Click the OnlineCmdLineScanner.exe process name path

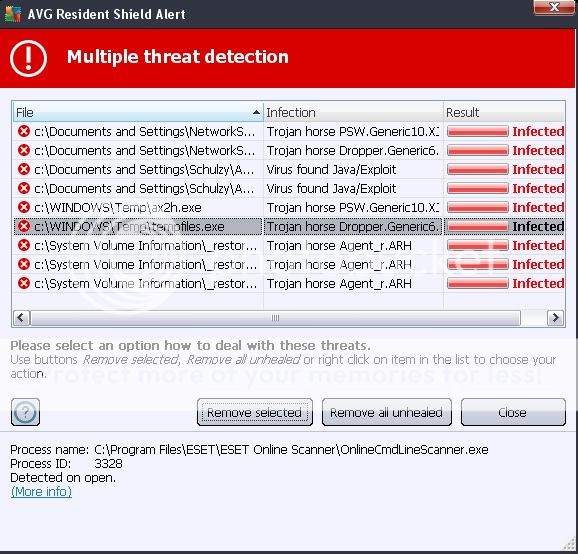pyautogui.click(x=291, y=450)
